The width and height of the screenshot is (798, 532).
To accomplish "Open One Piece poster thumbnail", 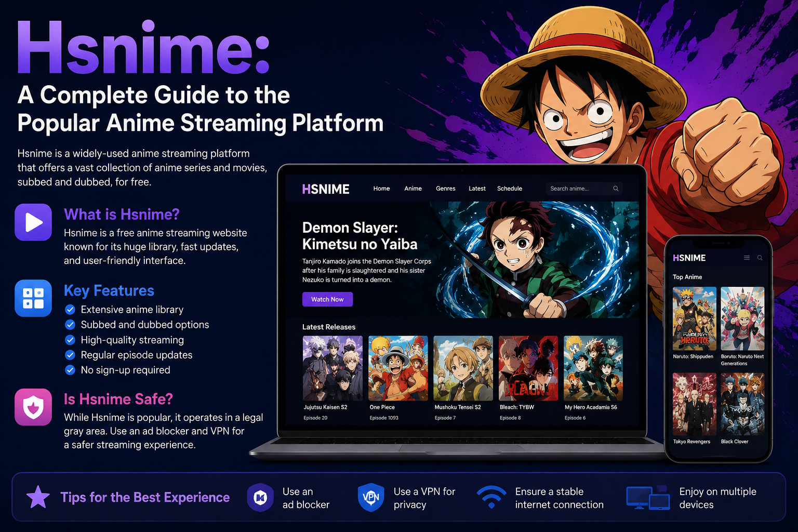I will (398, 368).
